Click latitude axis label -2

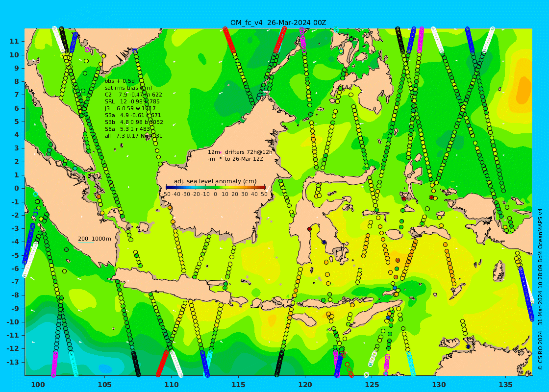click(15, 215)
